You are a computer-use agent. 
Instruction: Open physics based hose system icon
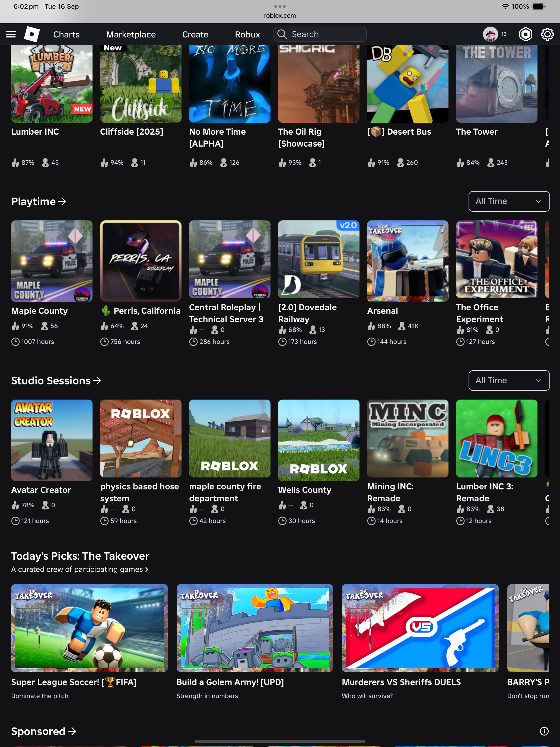pyautogui.click(x=141, y=438)
